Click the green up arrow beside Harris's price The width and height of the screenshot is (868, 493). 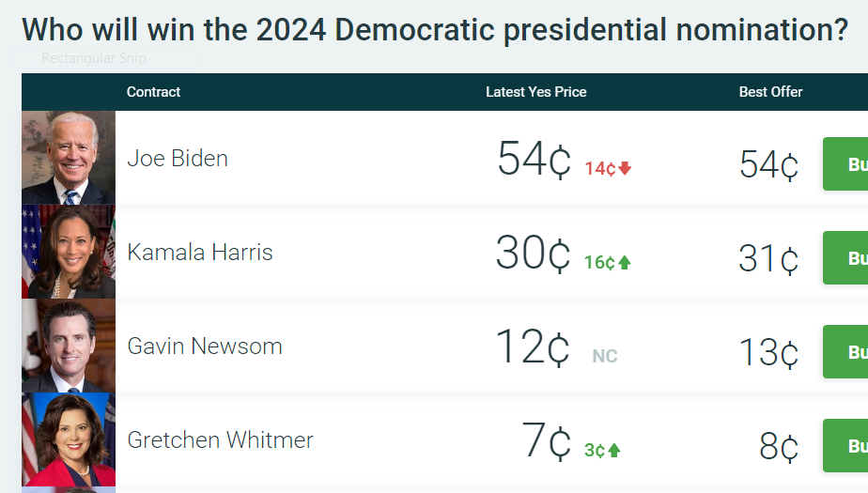625,263
